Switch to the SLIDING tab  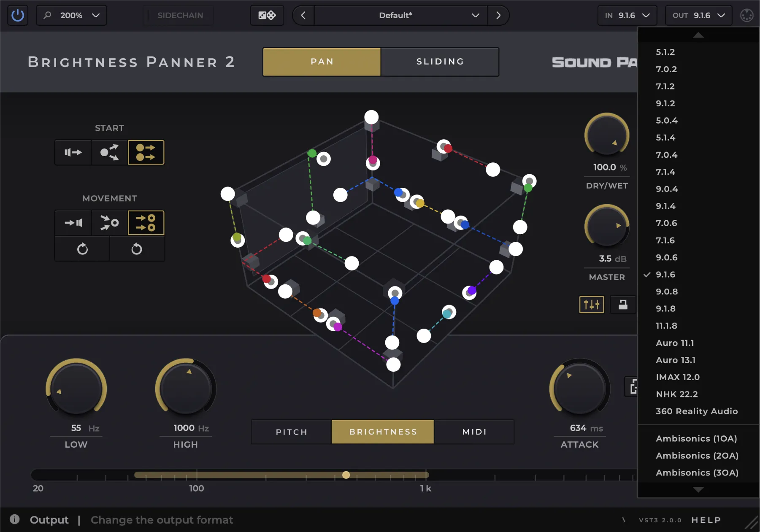[440, 62]
